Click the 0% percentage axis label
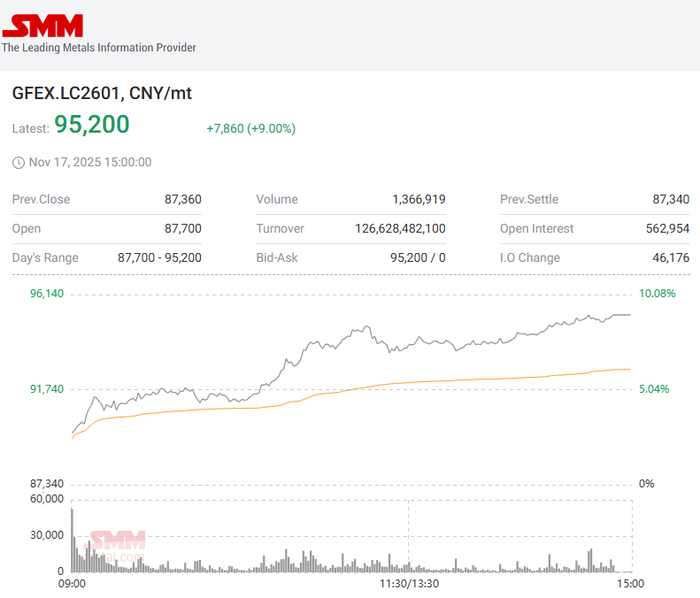Screen dimensions: 700x598 pyautogui.click(x=646, y=484)
